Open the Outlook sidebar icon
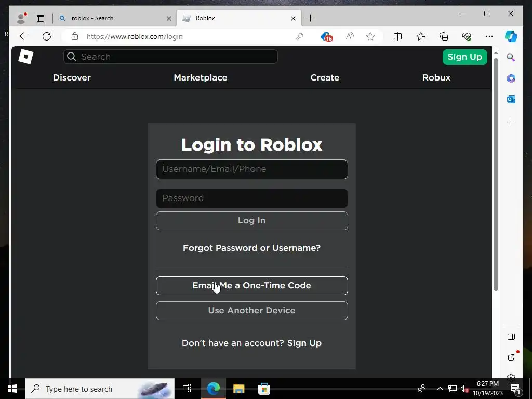This screenshot has width=532, height=399. click(511, 99)
